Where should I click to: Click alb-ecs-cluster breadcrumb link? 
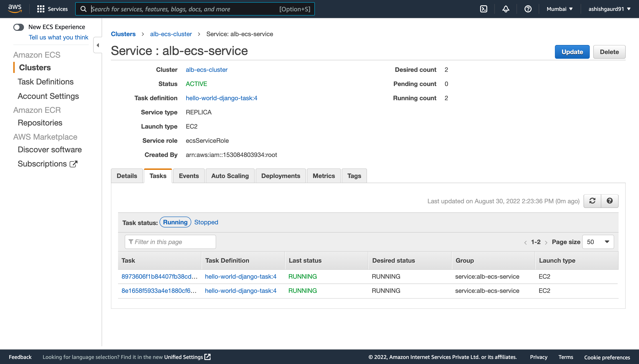coord(171,34)
